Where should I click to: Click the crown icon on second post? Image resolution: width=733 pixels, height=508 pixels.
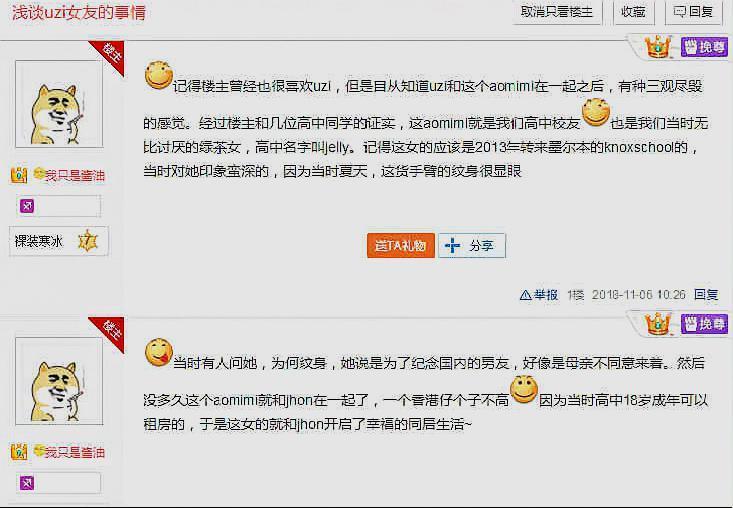tap(658, 323)
